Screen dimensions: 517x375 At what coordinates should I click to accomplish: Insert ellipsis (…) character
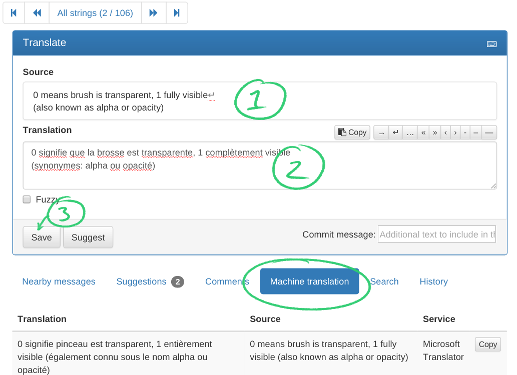[410, 132]
